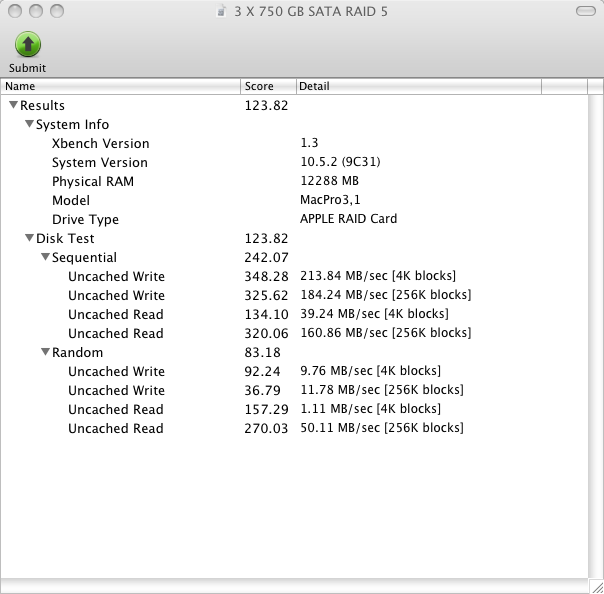Click '50.11 MB/sec [256K blocks]' detail
Viewport: 604px width, 594px height.
[382, 428]
